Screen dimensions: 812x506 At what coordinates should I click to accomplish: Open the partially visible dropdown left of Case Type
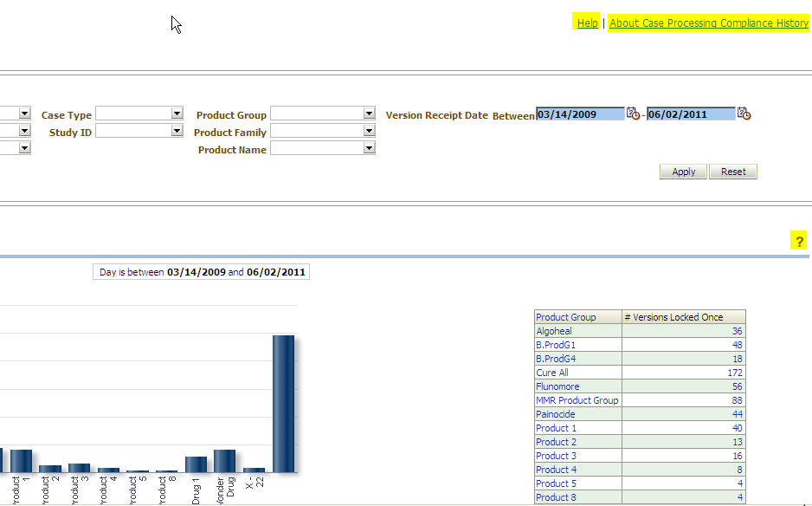(x=24, y=113)
